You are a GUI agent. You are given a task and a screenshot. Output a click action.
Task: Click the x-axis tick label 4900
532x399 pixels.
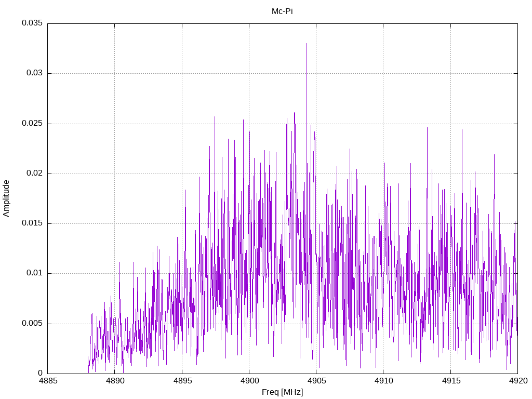pyautogui.click(x=249, y=381)
